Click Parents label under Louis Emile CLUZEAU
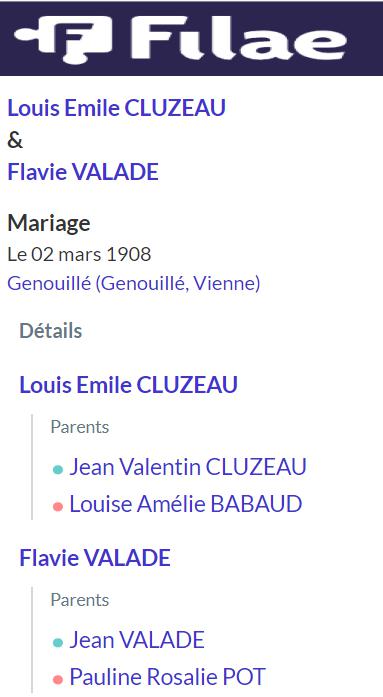 80,427
